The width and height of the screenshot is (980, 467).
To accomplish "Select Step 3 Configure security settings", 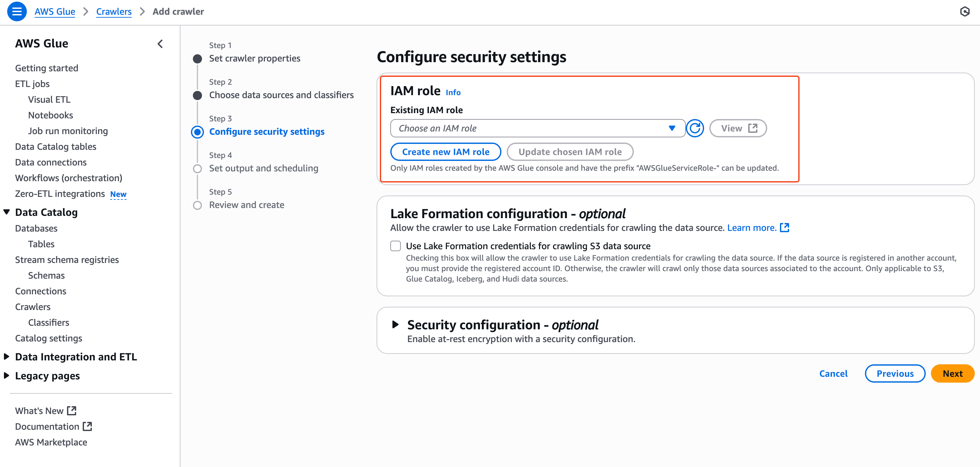I will point(266,132).
